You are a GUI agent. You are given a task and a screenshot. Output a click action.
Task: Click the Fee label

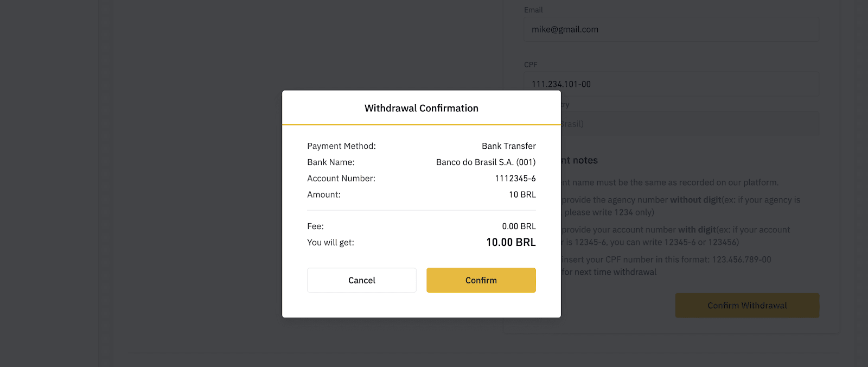point(315,226)
